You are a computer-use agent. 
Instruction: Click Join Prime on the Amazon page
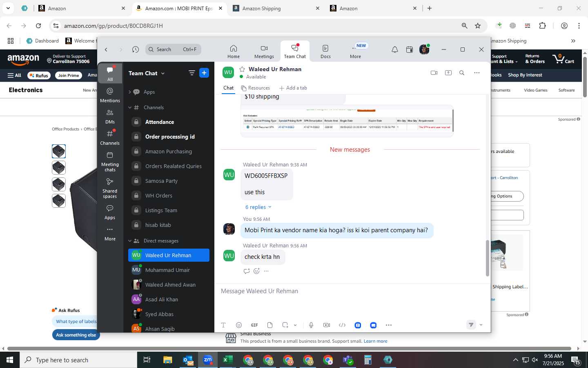(x=68, y=75)
